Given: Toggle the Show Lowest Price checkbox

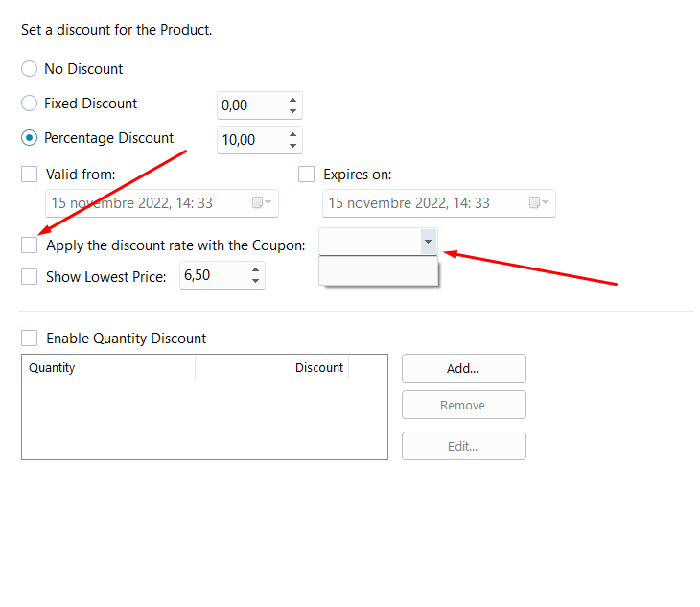Looking at the screenshot, I should click(x=30, y=277).
